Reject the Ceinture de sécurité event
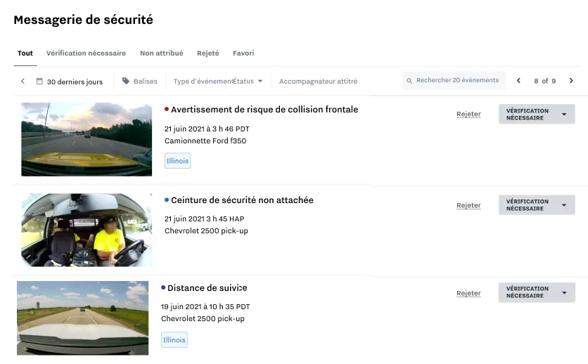The image size is (588, 364). click(x=468, y=205)
